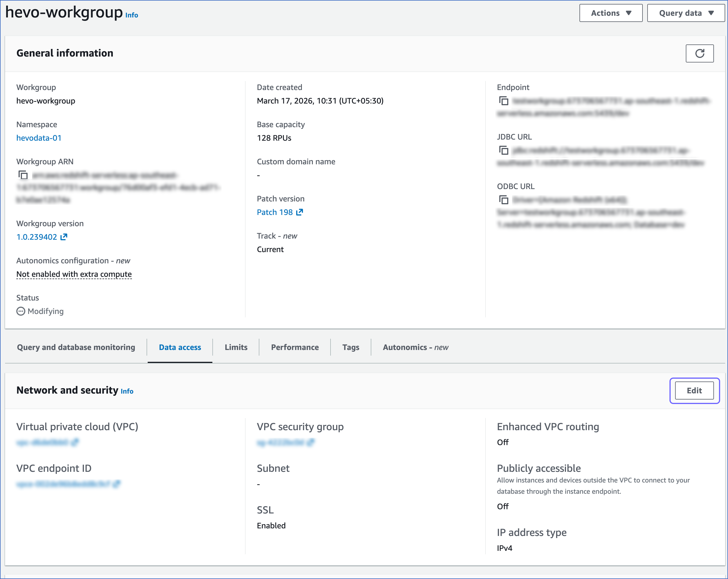This screenshot has width=728, height=579.
Task: Open the Actions dropdown menu
Action: (610, 13)
